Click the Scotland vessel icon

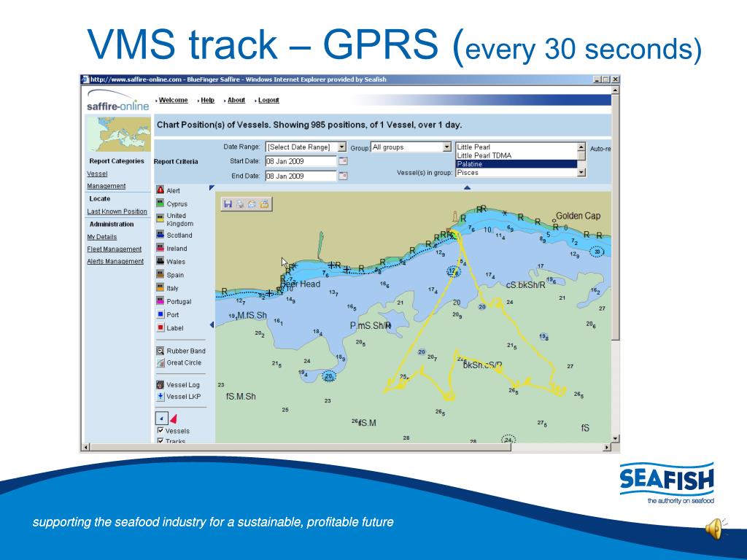pos(160,235)
